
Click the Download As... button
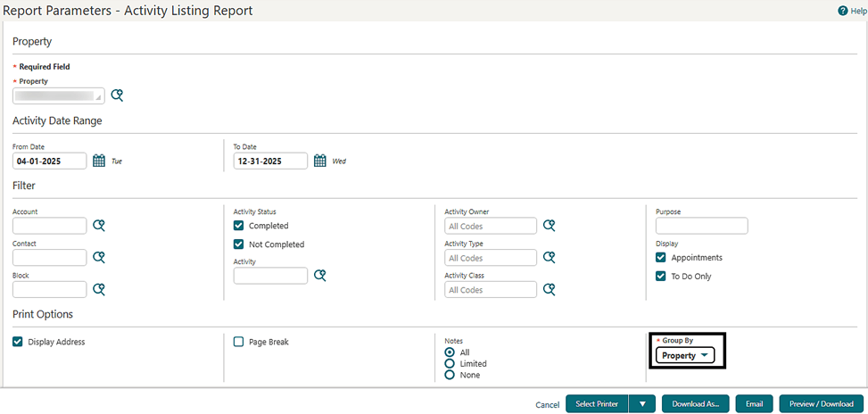[695, 404]
